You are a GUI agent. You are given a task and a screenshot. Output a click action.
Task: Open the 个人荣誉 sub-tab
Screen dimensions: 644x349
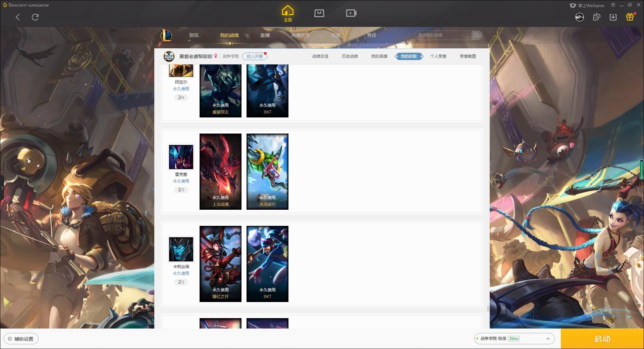(x=438, y=56)
